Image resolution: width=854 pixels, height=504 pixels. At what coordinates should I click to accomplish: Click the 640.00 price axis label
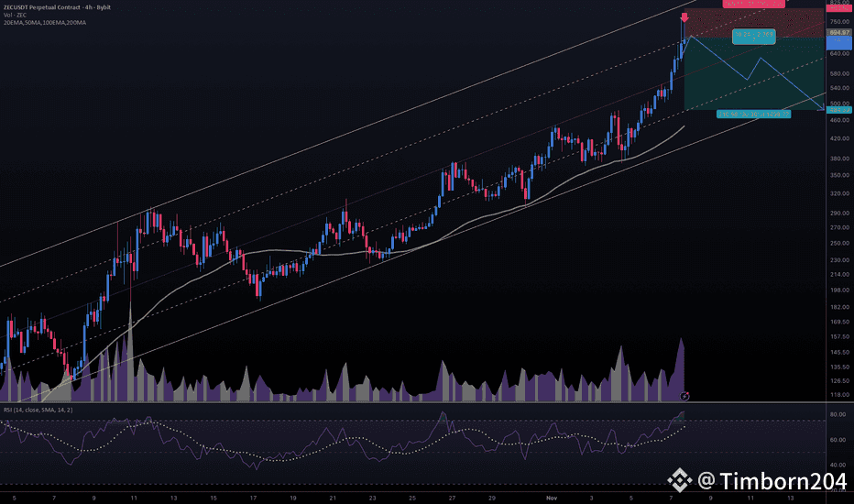click(x=839, y=53)
